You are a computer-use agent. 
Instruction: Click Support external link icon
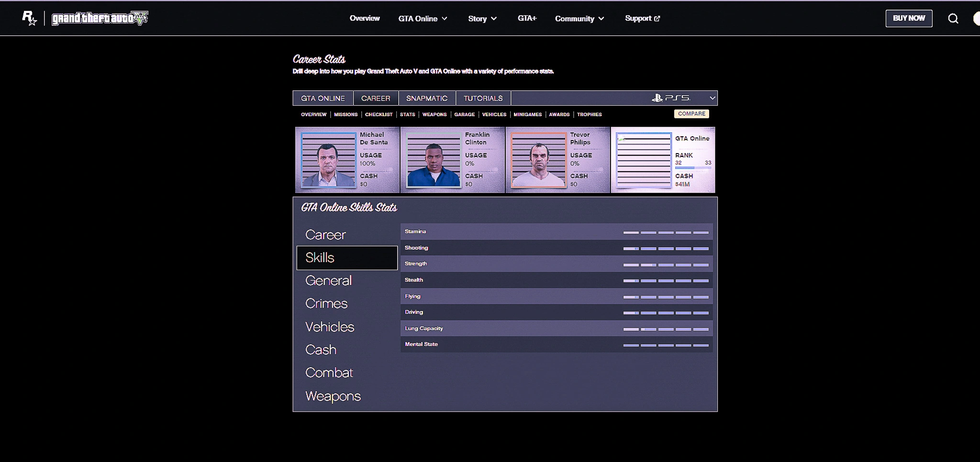[657, 19]
